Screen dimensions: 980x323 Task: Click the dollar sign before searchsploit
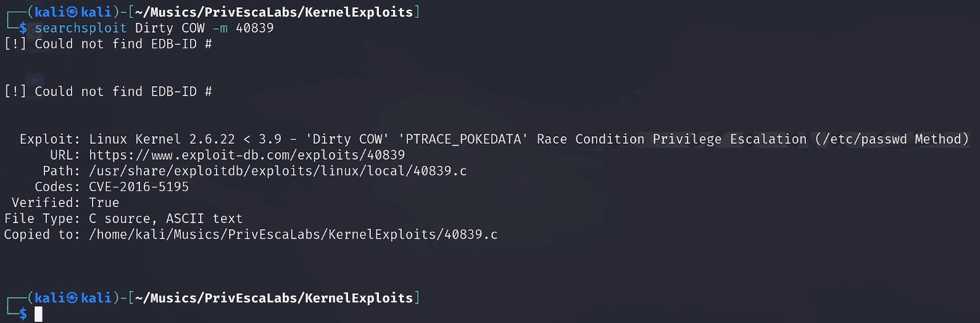click(23, 28)
